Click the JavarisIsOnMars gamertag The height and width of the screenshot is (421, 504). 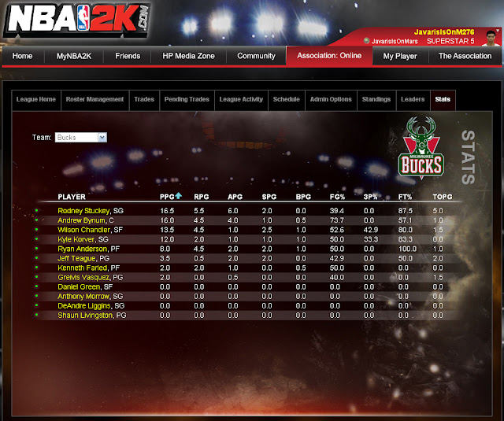395,41
